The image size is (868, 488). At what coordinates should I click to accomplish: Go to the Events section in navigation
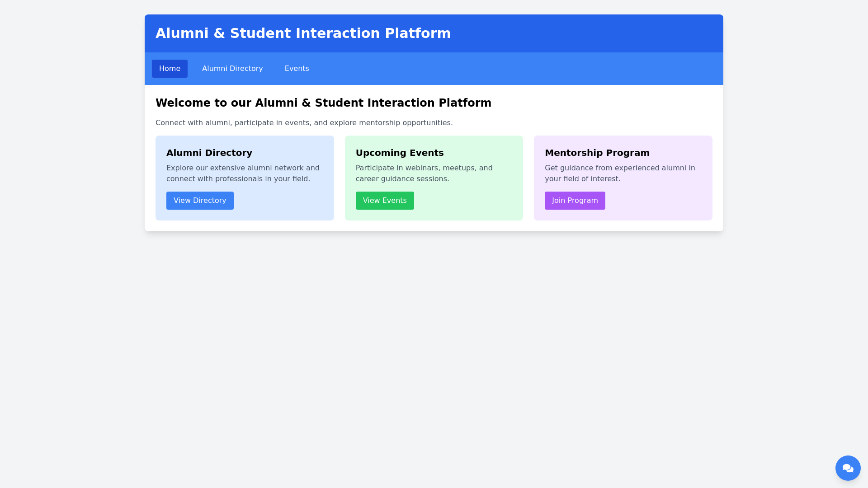click(297, 68)
